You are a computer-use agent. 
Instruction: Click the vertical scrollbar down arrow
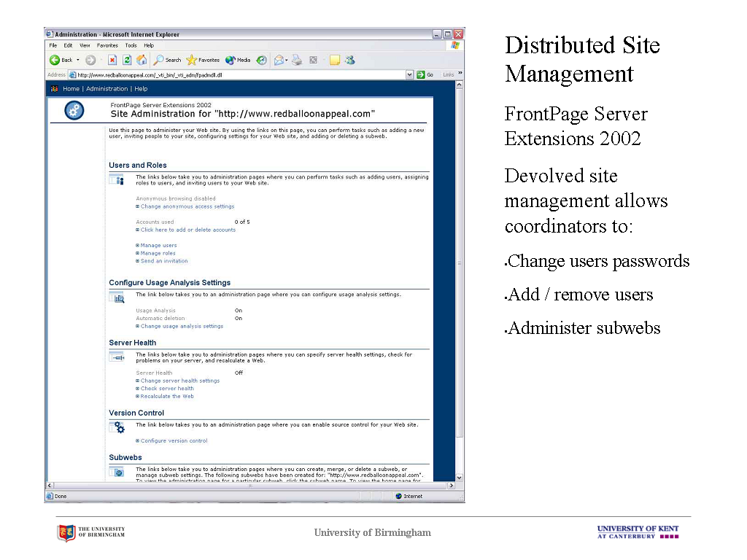tap(460, 478)
